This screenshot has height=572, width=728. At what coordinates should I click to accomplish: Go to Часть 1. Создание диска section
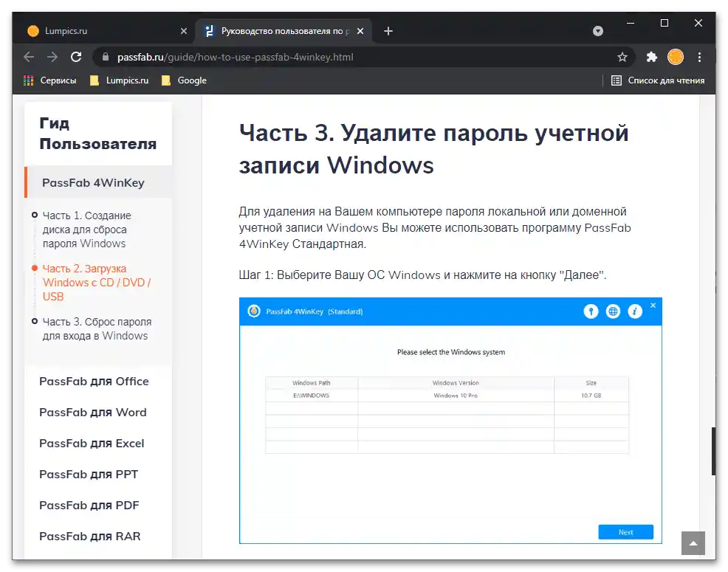pos(87,230)
